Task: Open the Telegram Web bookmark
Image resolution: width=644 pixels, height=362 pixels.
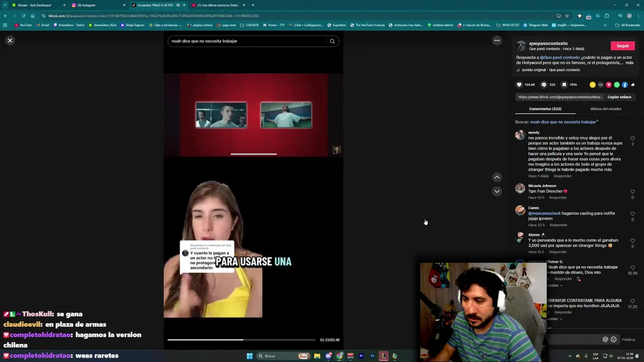Action: click(535, 25)
